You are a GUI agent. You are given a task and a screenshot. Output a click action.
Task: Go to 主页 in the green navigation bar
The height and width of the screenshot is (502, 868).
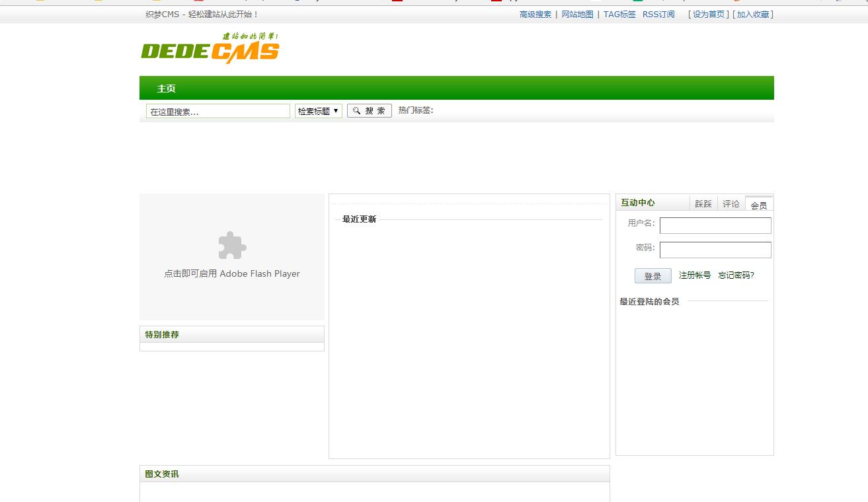167,89
